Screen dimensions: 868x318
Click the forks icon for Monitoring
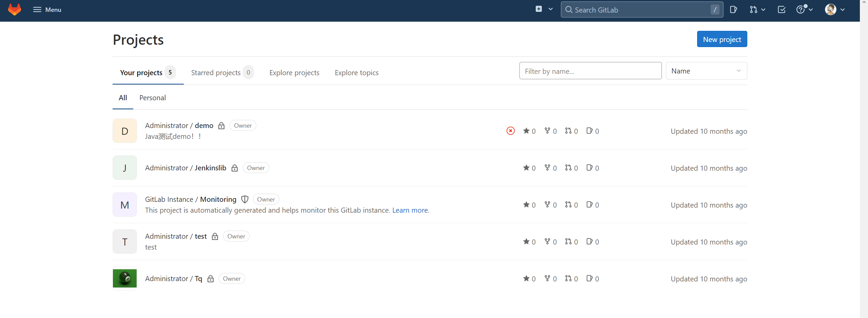click(547, 205)
